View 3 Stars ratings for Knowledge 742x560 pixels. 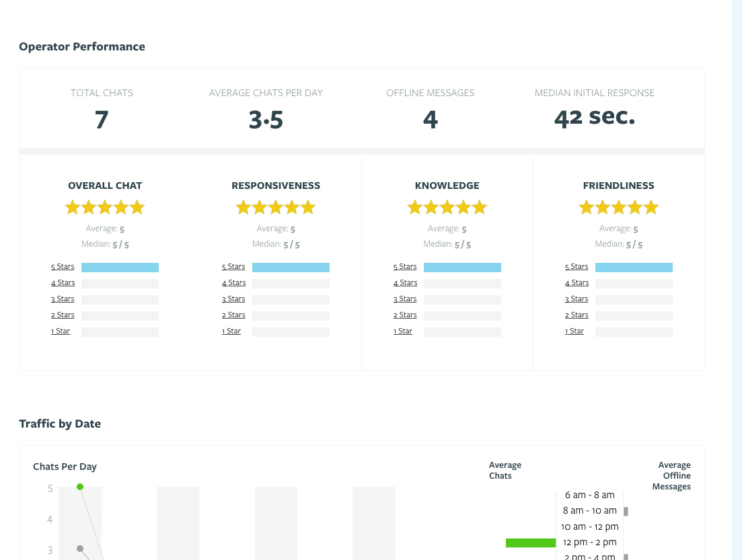(x=405, y=299)
